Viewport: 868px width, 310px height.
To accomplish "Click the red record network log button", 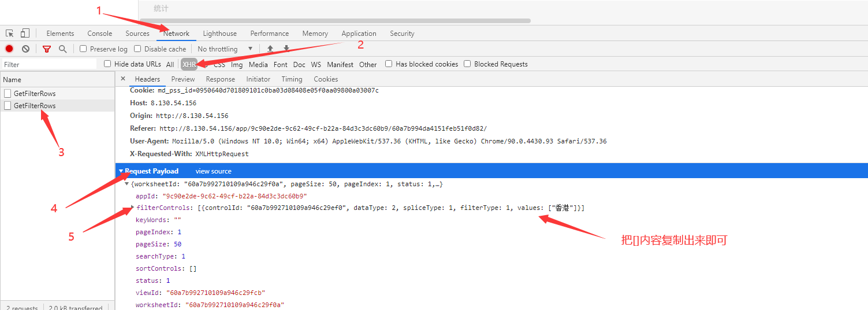I will [9, 49].
